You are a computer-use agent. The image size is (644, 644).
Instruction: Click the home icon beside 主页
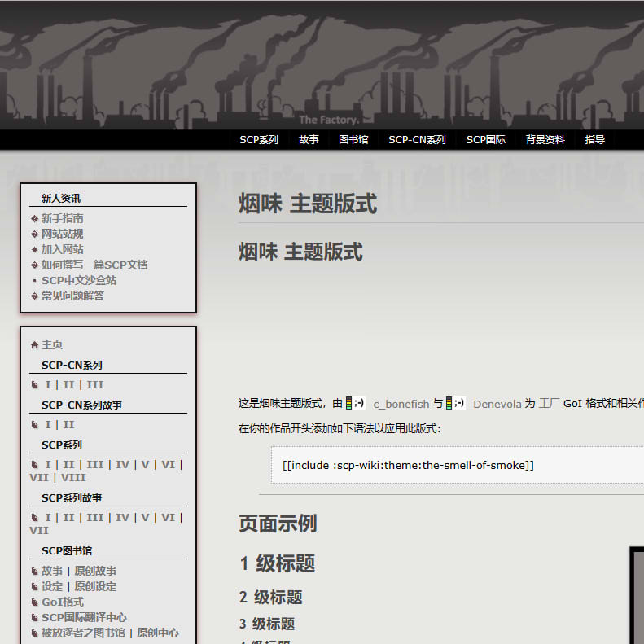click(x=34, y=345)
